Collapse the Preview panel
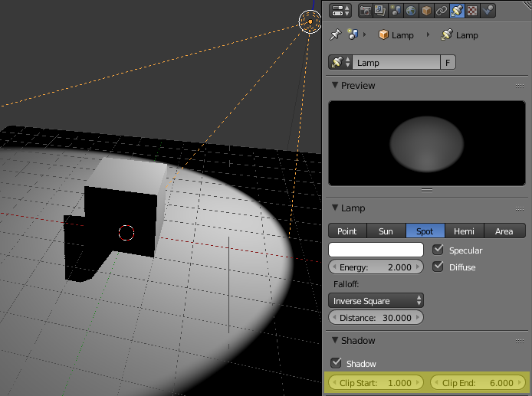Image resolution: width=532 pixels, height=396 pixels. click(335, 85)
